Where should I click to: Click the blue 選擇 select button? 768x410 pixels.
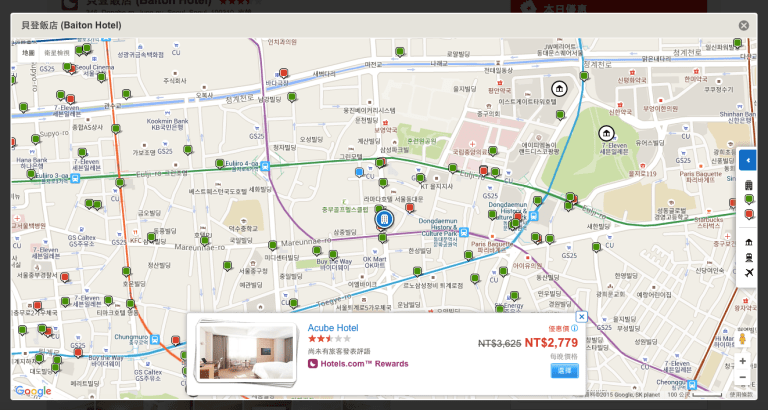[564, 371]
